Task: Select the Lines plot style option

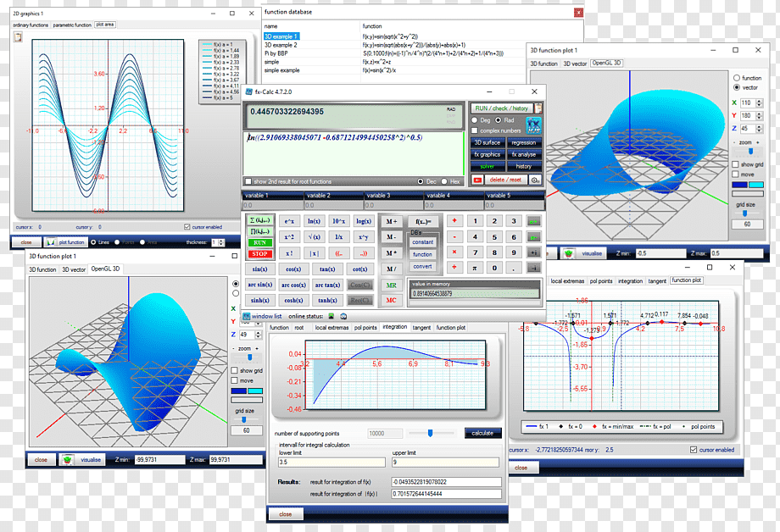Action: coord(93,242)
